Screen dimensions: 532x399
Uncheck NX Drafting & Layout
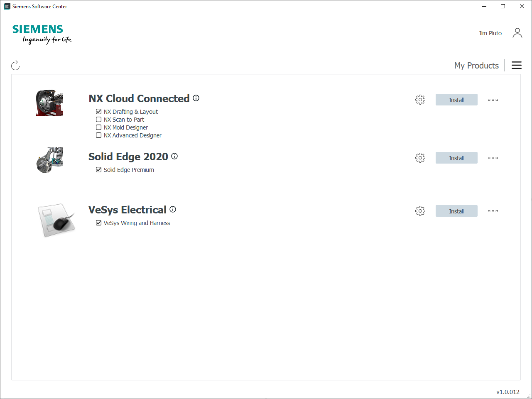click(99, 112)
